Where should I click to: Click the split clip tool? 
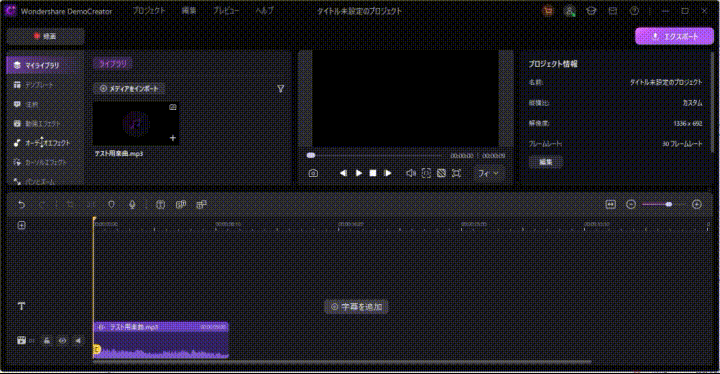pyautogui.click(x=91, y=204)
